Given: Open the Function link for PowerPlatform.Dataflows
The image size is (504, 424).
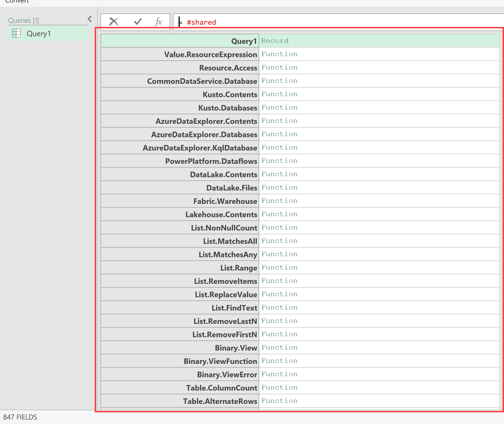Looking at the screenshot, I should [279, 161].
